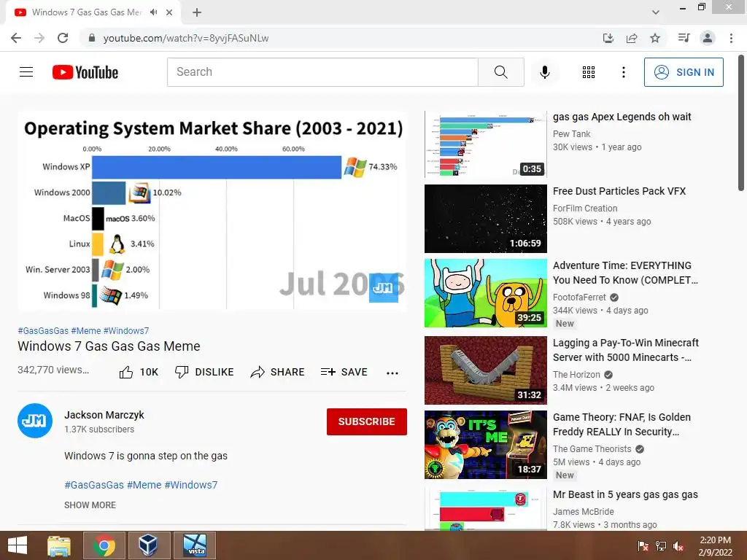
Task: Open gas gas Apex Legends thumbnail
Action: (485, 144)
